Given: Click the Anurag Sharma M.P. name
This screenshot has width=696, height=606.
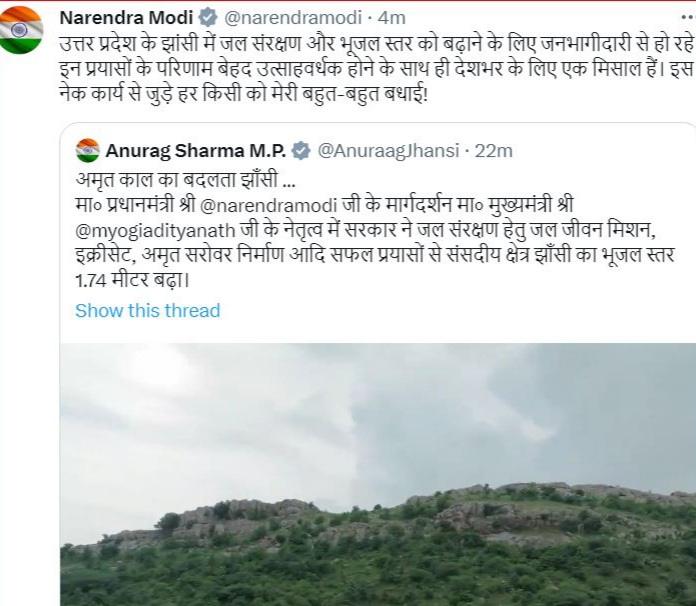Looking at the screenshot, I should (196, 151).
